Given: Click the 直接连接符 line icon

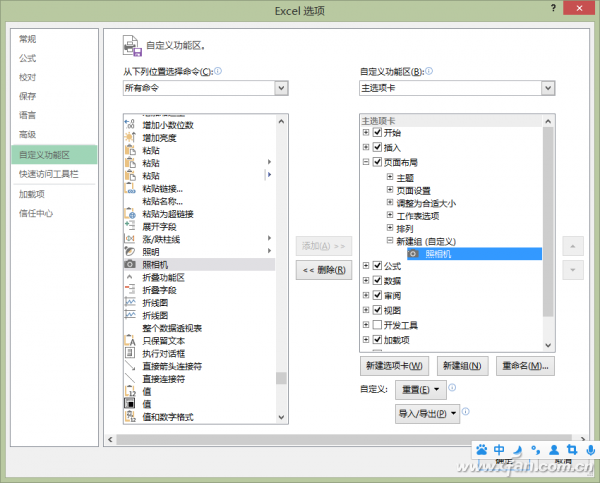Looking at the screenshot, I should click(x=130, y=379).
